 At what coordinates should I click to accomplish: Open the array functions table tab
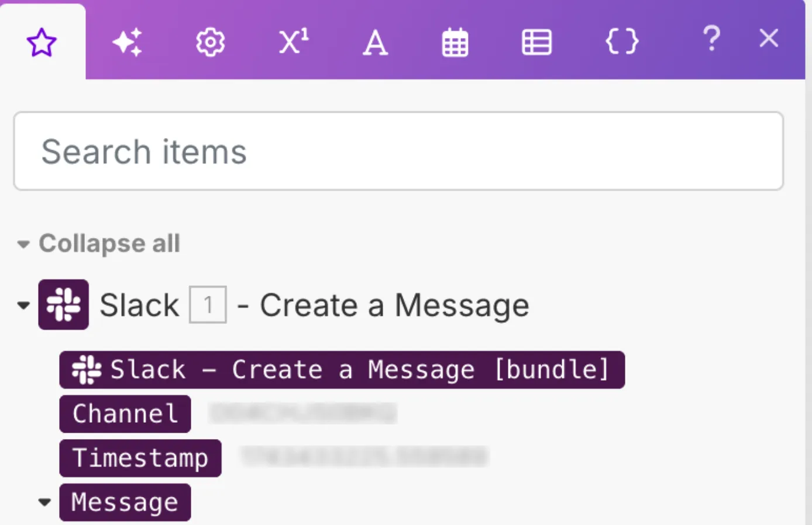pos(536,42)
